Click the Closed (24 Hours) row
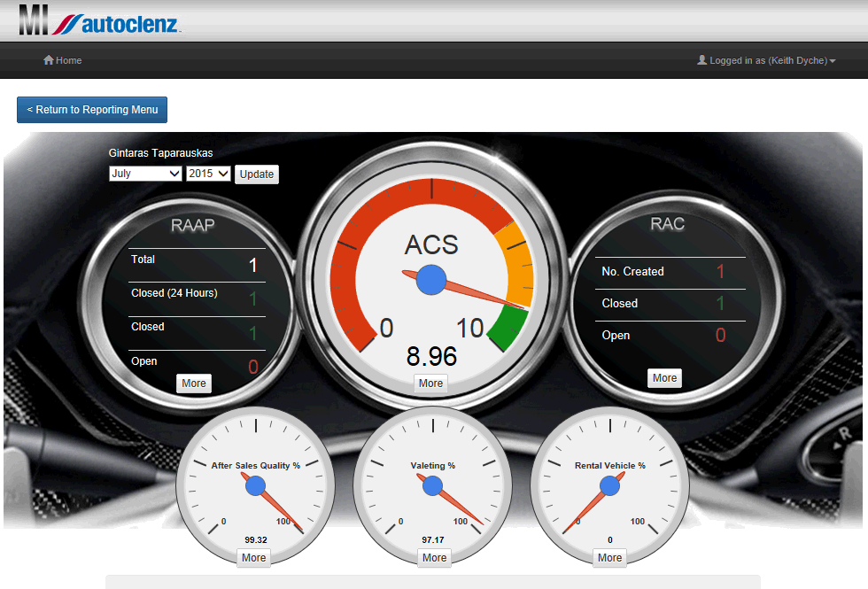 pyautogui.click(x=197, y=299)
